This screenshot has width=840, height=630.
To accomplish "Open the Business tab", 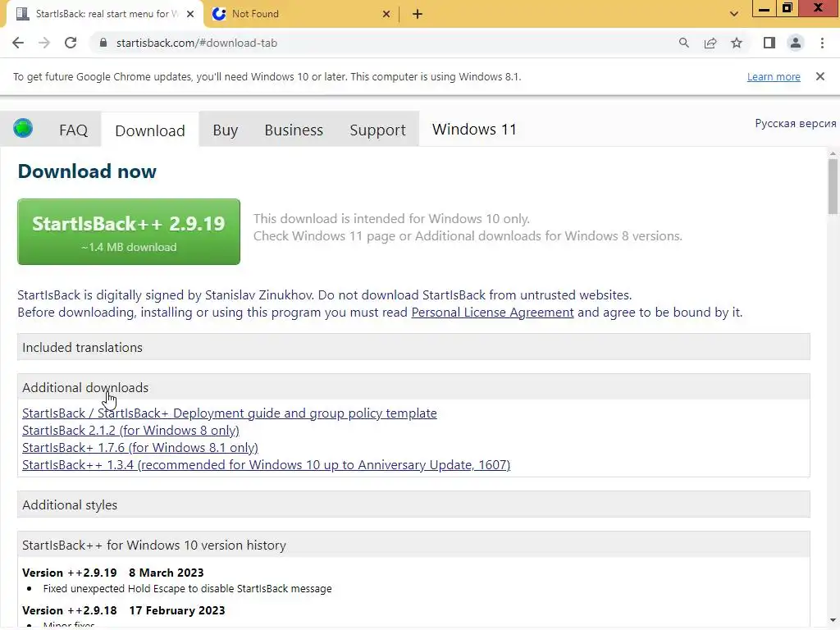I will [x=294, y=130].
